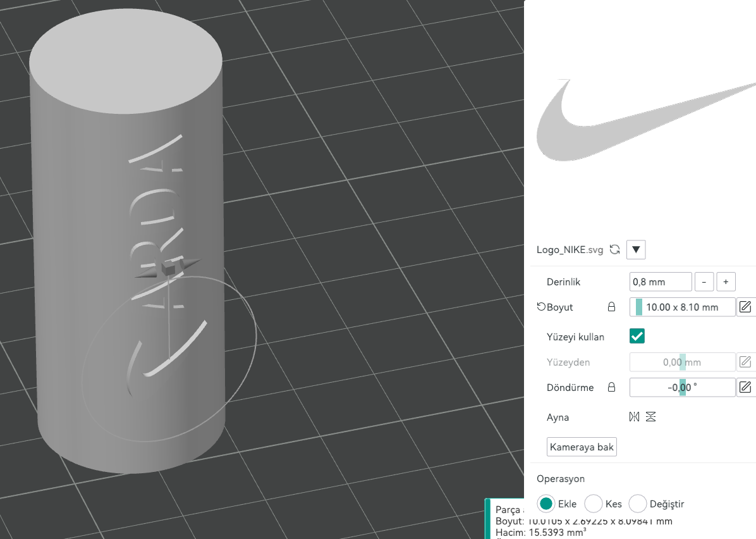This screenshot has width=756, height=539.
Task: Increase Derinlik with the plus button
Action: click(726, 282)
